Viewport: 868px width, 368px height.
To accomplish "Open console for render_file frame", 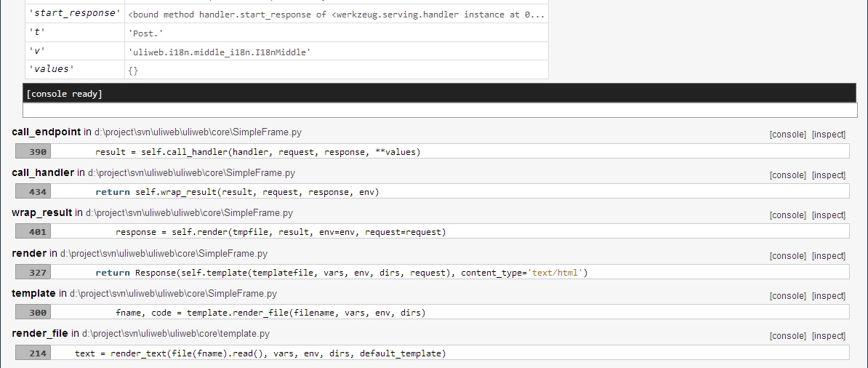I will tap(787, 336).
